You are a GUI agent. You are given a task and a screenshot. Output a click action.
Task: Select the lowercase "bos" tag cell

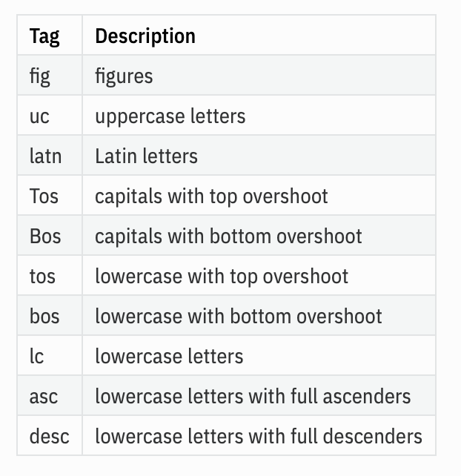click(44, 316)
